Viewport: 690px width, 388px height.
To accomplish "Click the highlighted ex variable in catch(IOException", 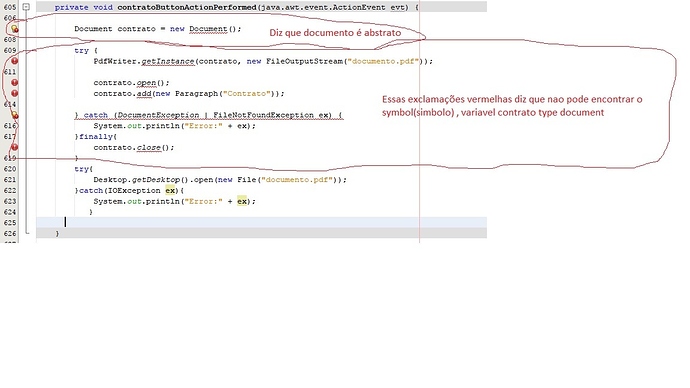I will [x=170, y=190].
